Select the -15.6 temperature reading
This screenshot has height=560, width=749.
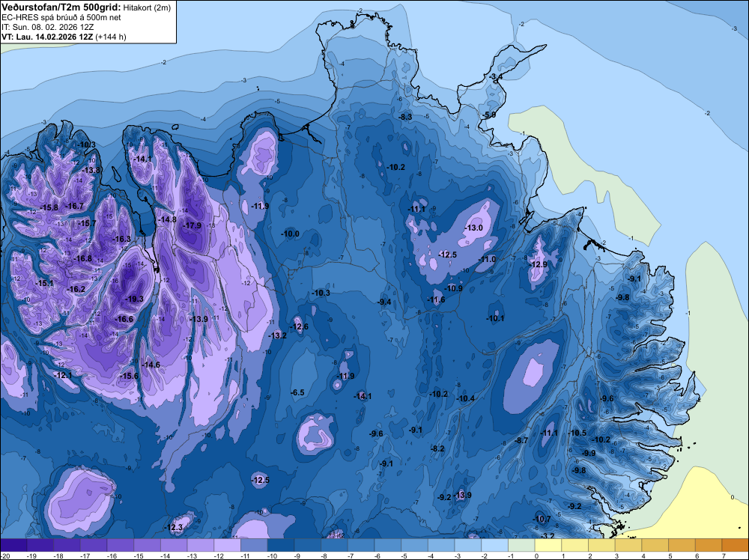point(129,376)
